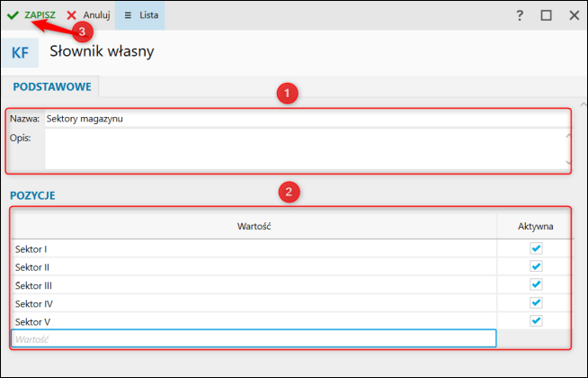Switch to the PODSTAWOWE tab
Screen dimensions: 588x378
(x=52, y=86)
